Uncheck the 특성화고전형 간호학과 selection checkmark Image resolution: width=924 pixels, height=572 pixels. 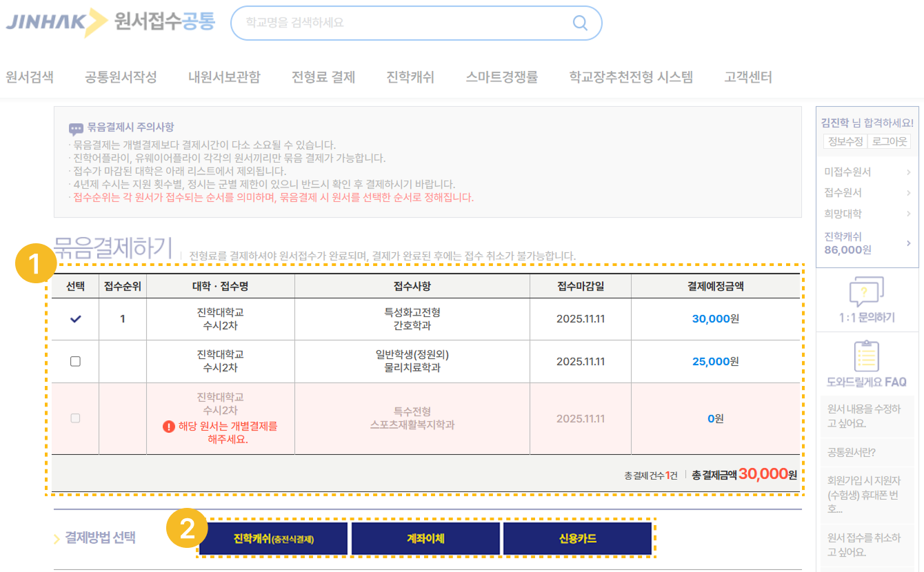point(76,319)
